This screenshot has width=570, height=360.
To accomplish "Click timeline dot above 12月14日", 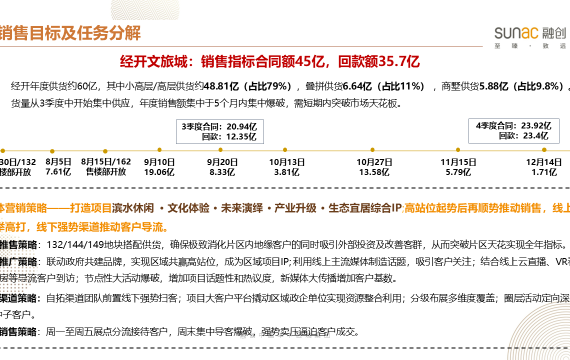I will pyautogui.click(x=544, y=150).
